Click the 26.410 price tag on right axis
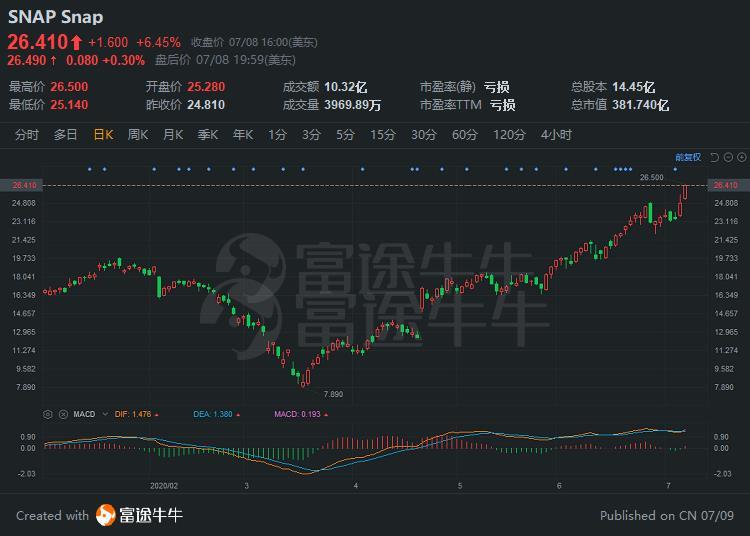Viewport: 750px width, 536px height. tap(726, 186)
